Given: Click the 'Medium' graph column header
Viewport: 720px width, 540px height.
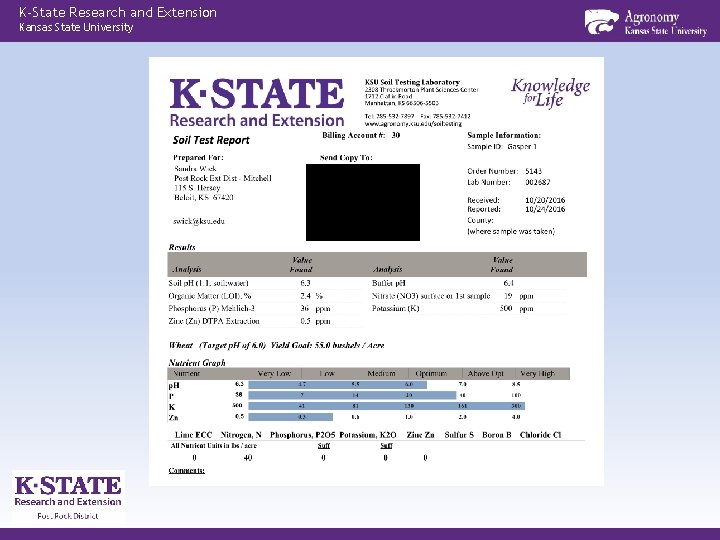Looking at the screenshot, I should (381, 373).
